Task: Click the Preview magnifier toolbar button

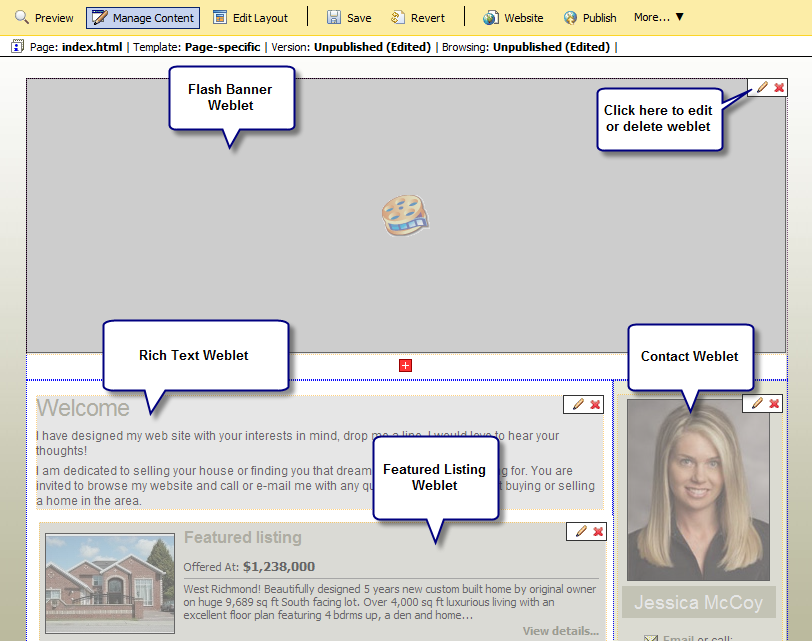Action: click(x=44, y=18)
